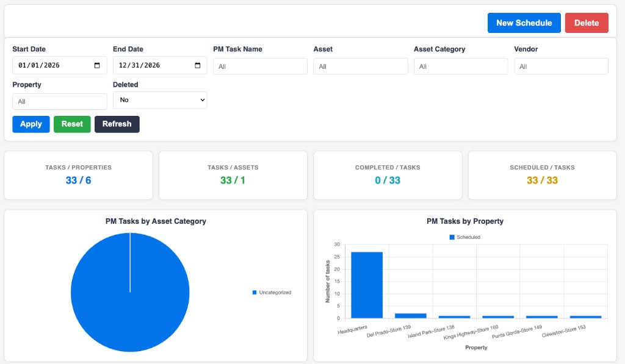Select the Del Prado-Store 139 bar
Image resolution: width=625 pixels, height=364 pixels.
click(x=411, y=316)
